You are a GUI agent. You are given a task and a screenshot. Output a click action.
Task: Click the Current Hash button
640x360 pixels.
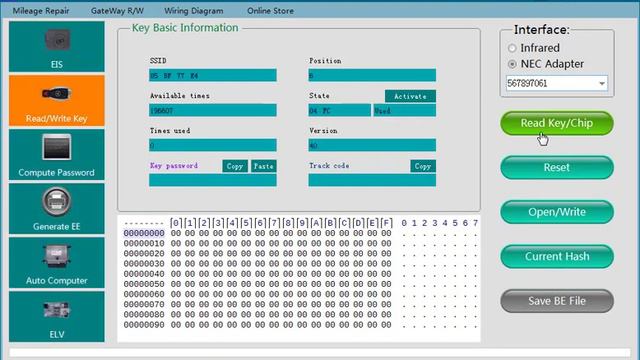(x=557, y=256)
